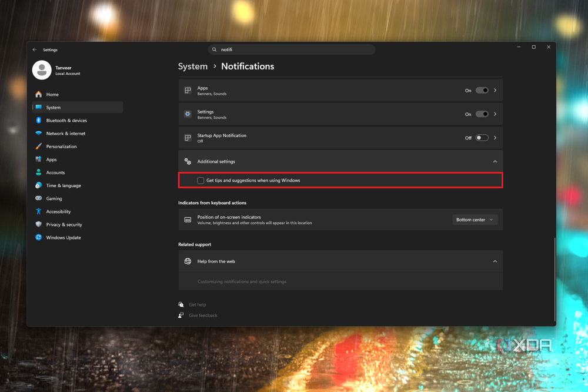588x392 pixels.
Task: Click the Privacy shield icon
Action: [38, 224]
